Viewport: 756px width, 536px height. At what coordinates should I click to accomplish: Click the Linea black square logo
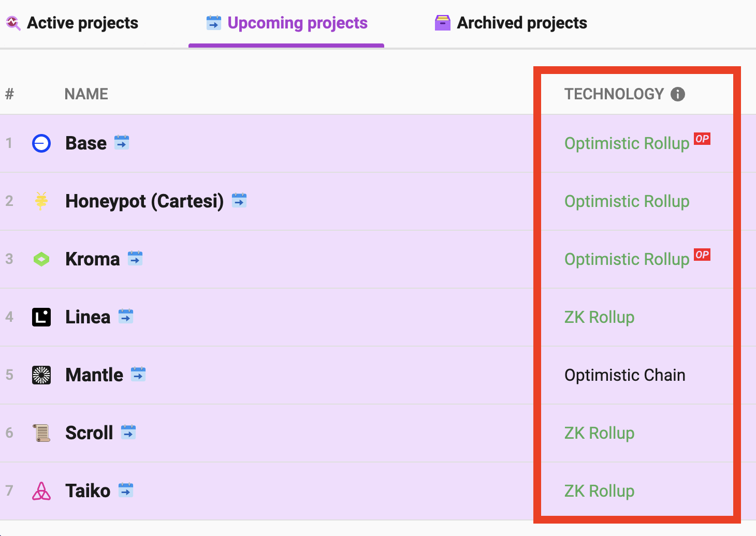(41, 317)
